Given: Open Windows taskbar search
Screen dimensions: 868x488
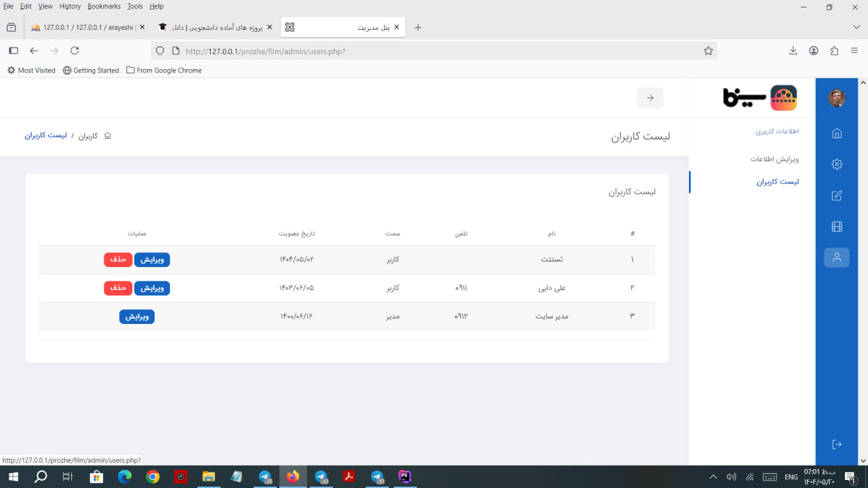Looking at the screenshot, I should click(x=41, y=477).
